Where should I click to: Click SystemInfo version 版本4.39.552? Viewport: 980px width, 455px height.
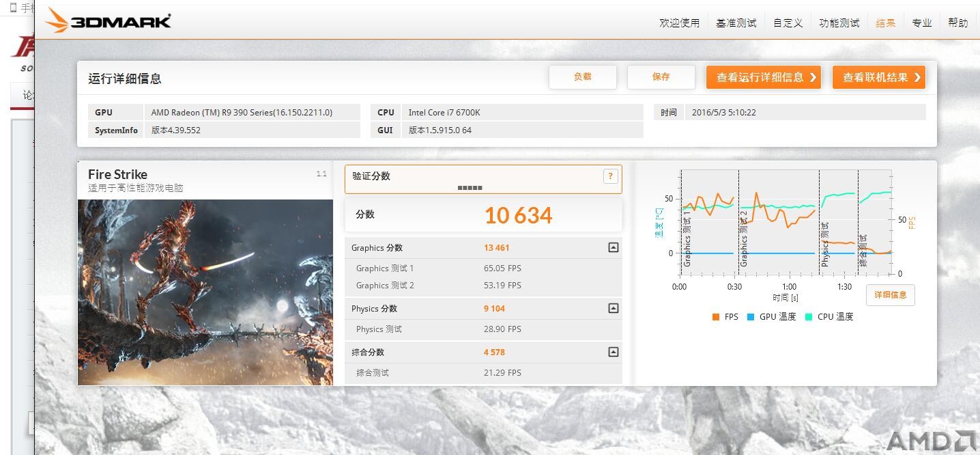click(x=175, y=130)
